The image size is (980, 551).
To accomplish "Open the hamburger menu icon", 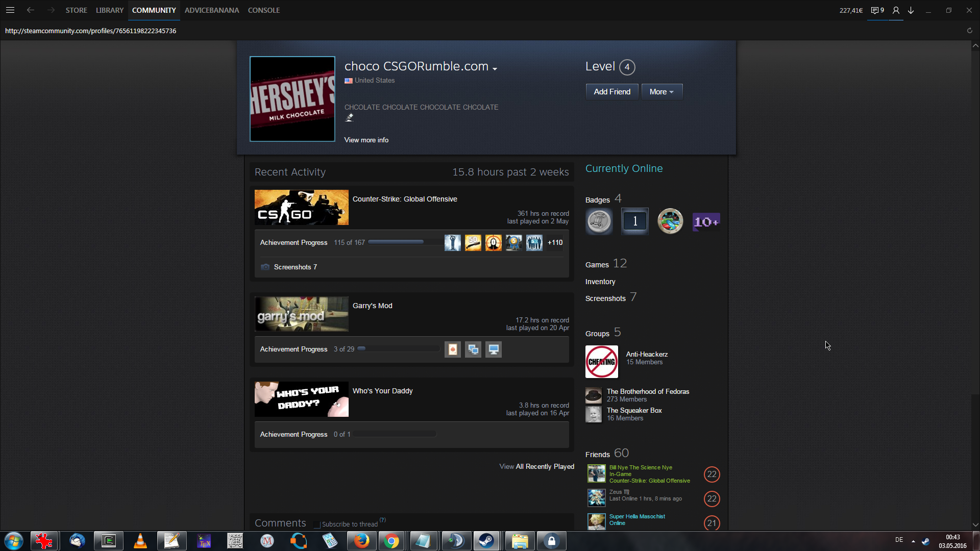I will click(10, 10).
